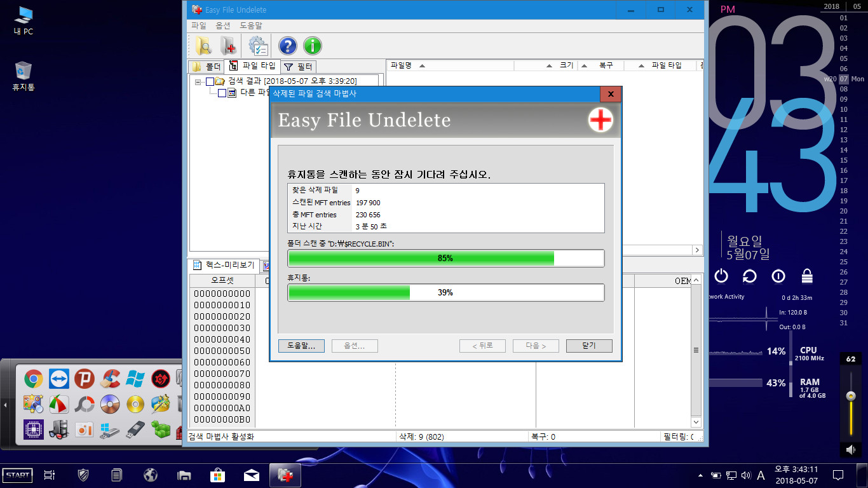
Task: Open 내 PC desktop icon
Action: tap(24, 20)
